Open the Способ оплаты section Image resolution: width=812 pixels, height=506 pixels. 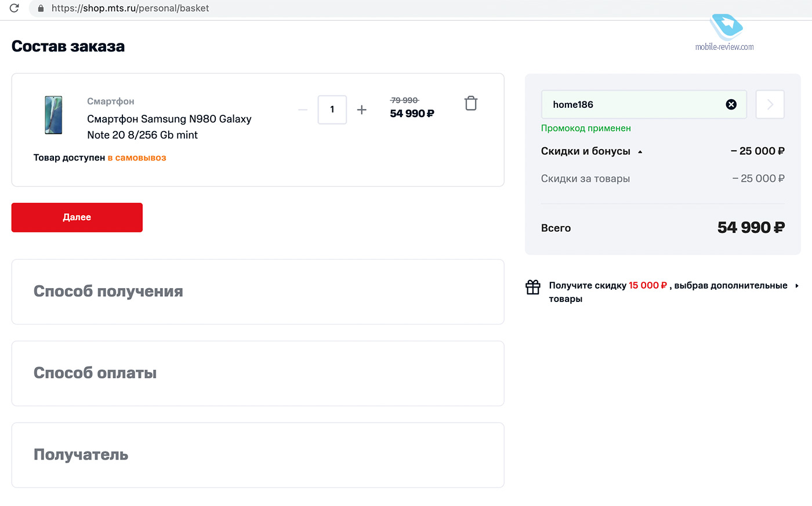pos(258,373)
